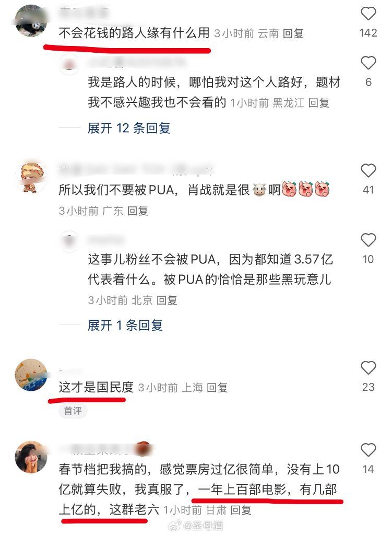Tap the 首评 first-comment tag
Image resolution: width=392 pixels, height=535 pixels.
(x=73, y=411)
